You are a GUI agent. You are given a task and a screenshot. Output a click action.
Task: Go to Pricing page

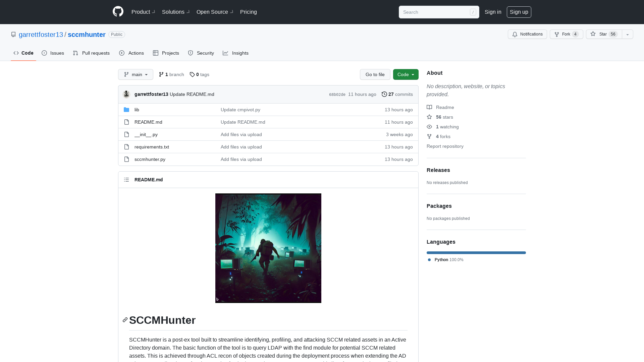pos(249,12)
